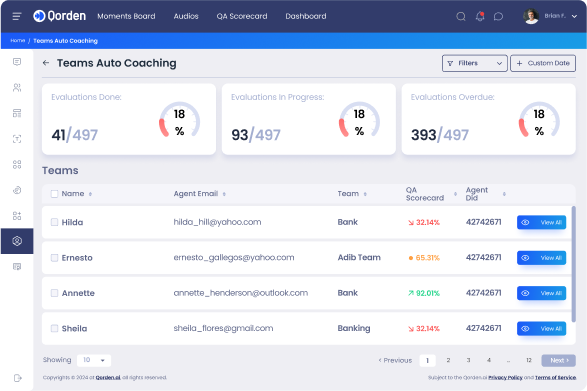
Task: Select the add-widget grid icon in sidebar
Action: (17, 216)
